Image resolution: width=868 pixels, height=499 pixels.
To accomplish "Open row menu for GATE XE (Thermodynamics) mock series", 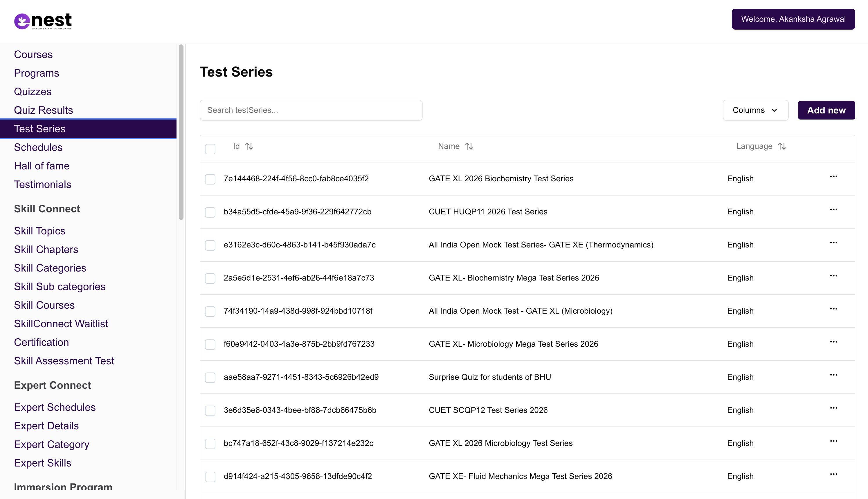I will [834, 243].
